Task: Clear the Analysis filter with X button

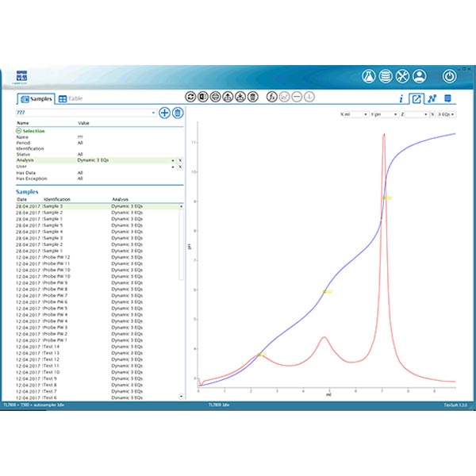Action: tap(180, 160)
